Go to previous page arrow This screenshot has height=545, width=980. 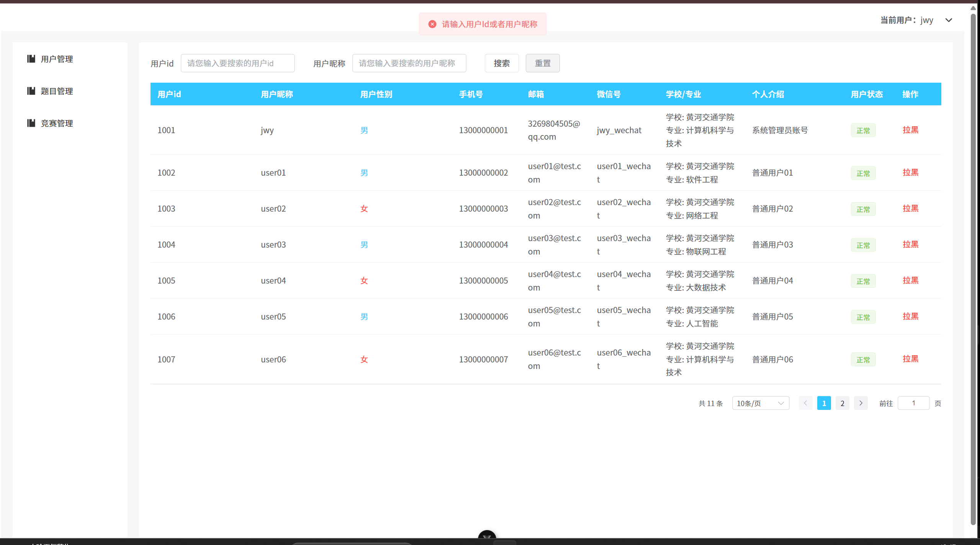click(805, 403)
